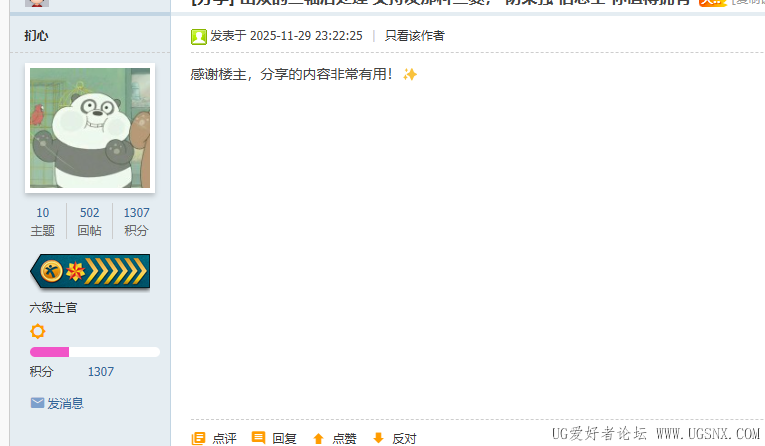Open the poster's username link
The height and width of the screenshot is (446, 765).
tap(36, 36)
